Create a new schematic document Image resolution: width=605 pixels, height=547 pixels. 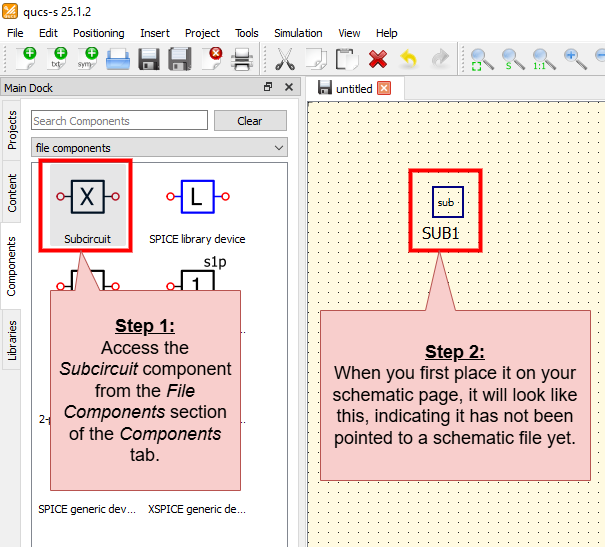[26, 59]
